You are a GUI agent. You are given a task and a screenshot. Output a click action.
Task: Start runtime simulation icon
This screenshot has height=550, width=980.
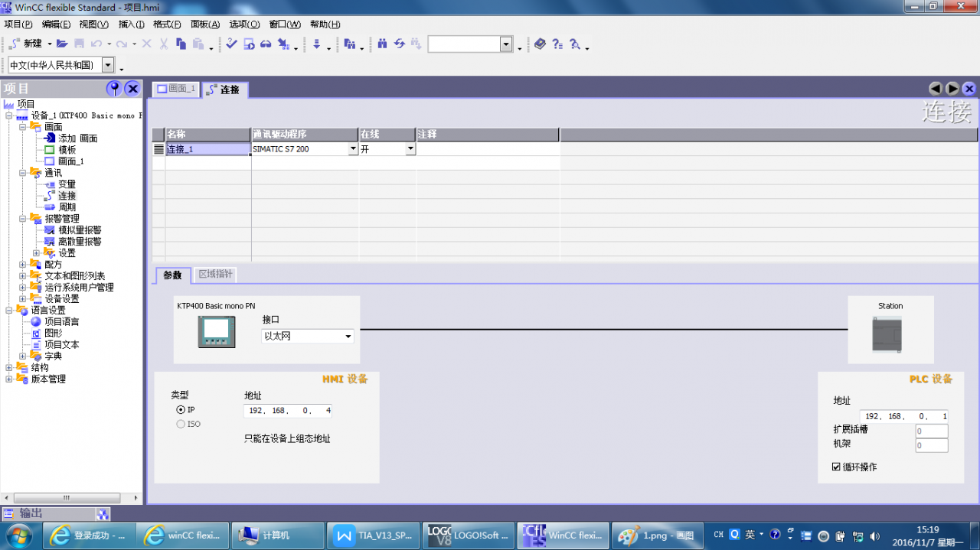click(249, 44)
